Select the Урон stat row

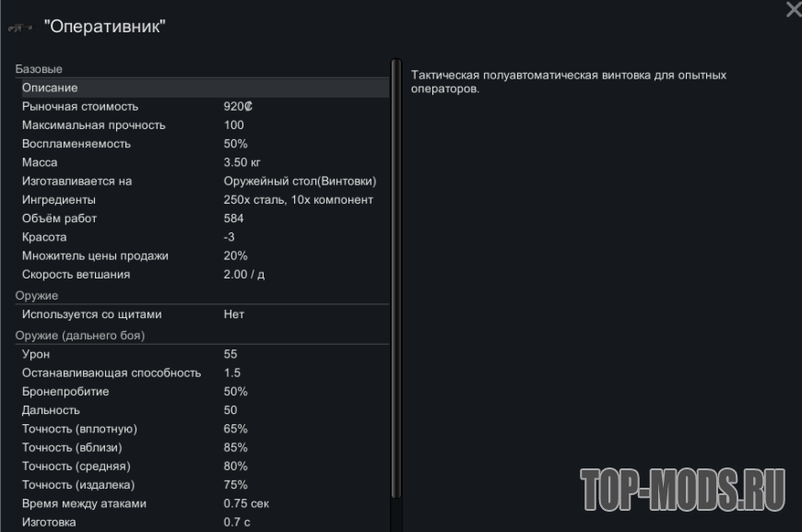coord(205,354)
